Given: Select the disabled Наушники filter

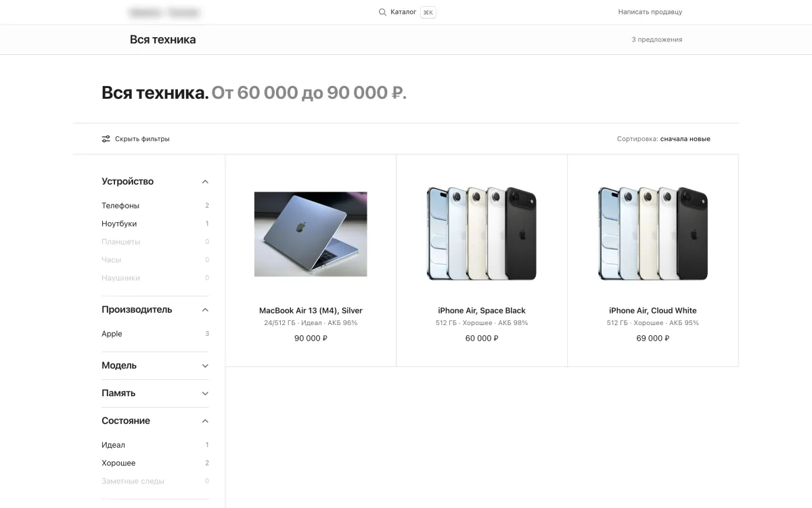Looking at the screenshot, I should click(155, 278).
